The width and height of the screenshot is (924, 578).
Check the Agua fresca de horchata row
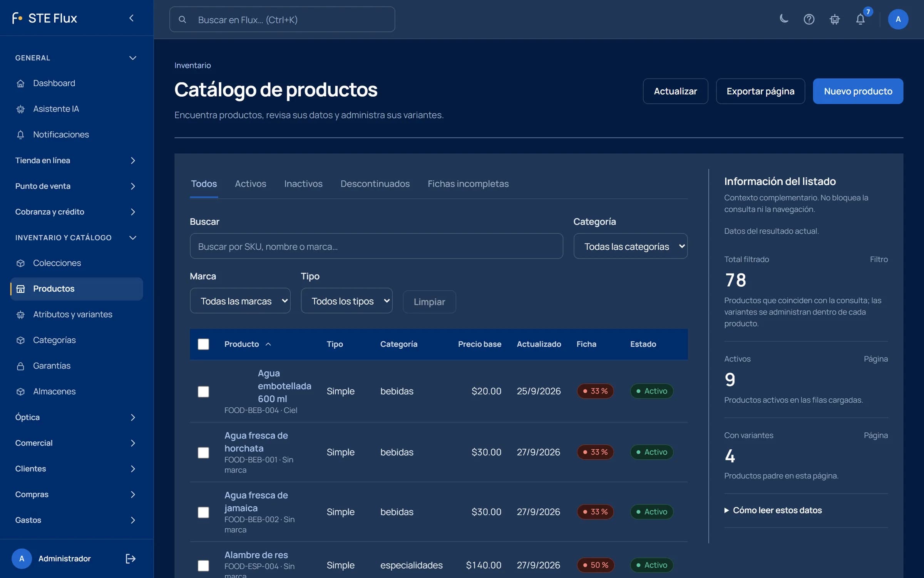coord(203,452)
